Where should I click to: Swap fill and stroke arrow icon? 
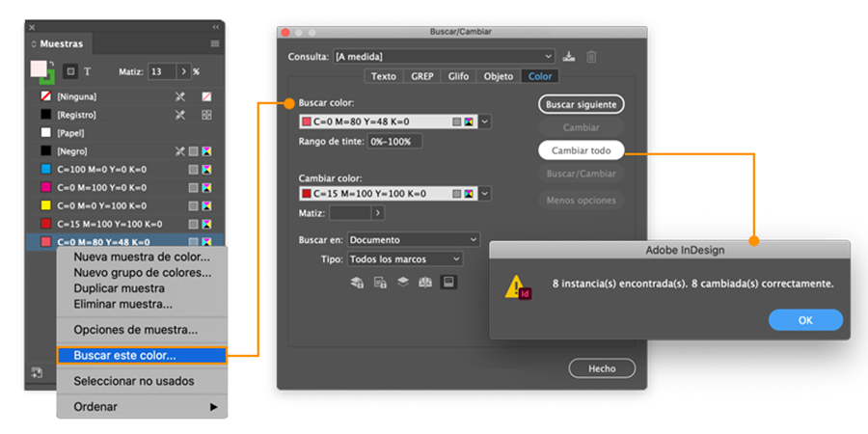pyautogui.click(x=51, y=64)
